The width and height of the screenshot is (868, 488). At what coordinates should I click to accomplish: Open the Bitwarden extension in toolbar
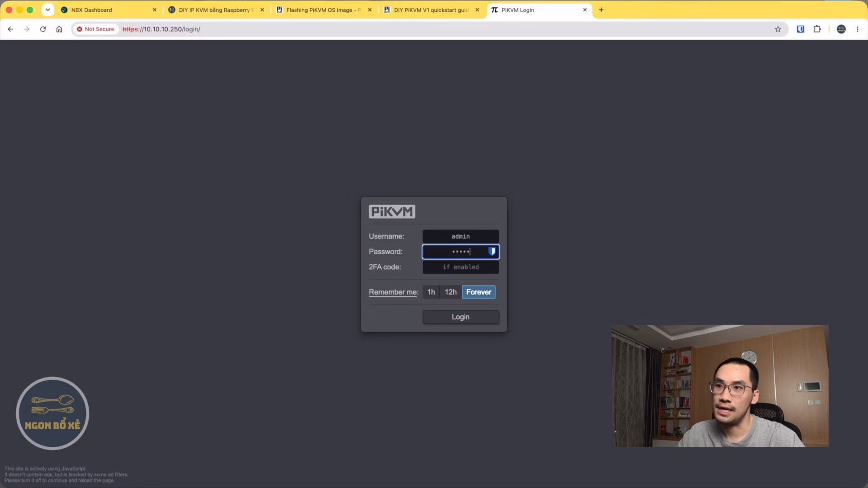[x=801, y=29]
